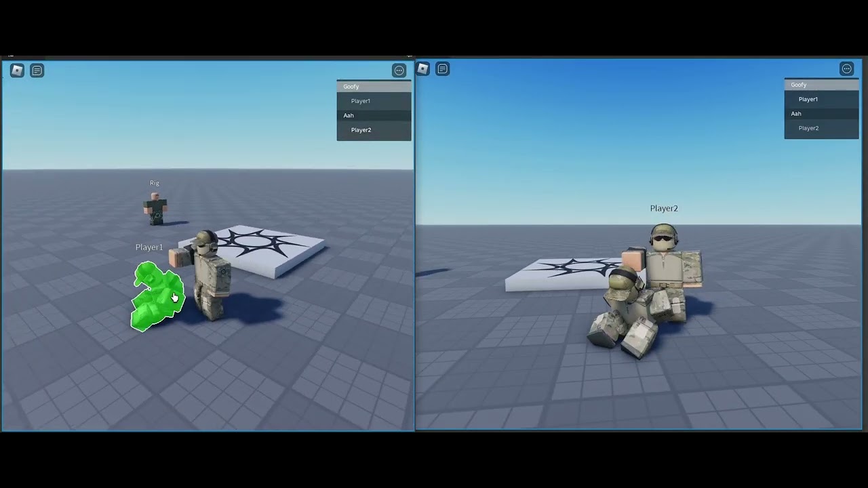Click Goofy team header in left list

click(374, 87)
